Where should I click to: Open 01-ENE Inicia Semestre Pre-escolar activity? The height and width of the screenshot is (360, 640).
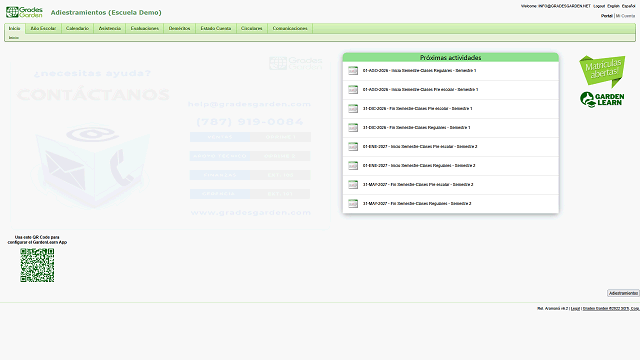coord(420,147)
